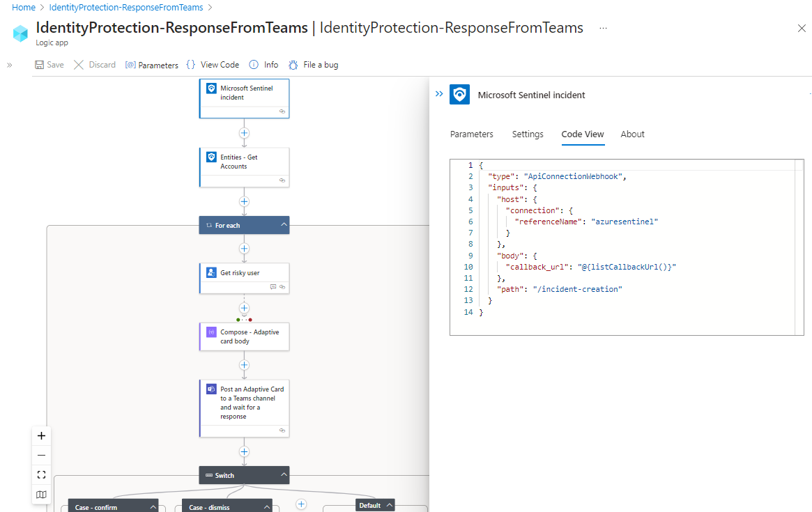The width and height of the screenshot is (812, 512).
Task: Collapse the right details panel chevron
Action: coord(439,94)
